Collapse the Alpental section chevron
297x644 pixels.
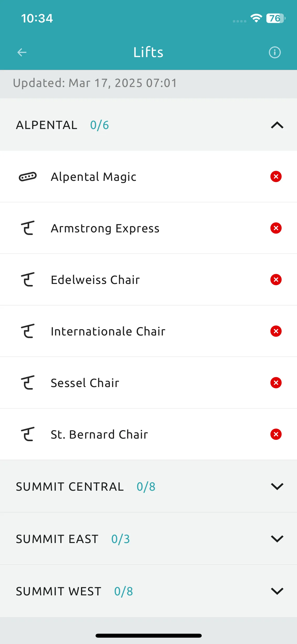[x=277, y=125]
